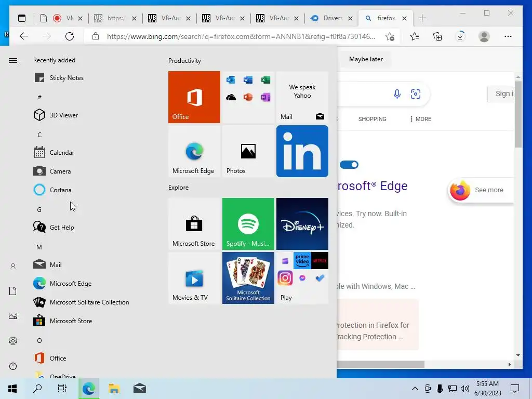Open the Play folder tile
Viewport: 532px width, 399px height.
[x=302, y=278]
